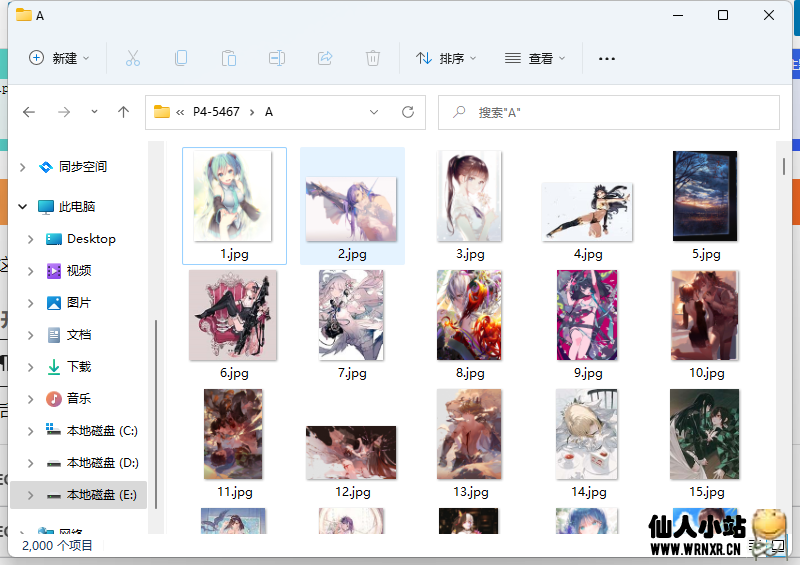Viewport: 800px width, 565px height.
Task: Click the Pictures icon in sidebar
Action: pos(54,303)
